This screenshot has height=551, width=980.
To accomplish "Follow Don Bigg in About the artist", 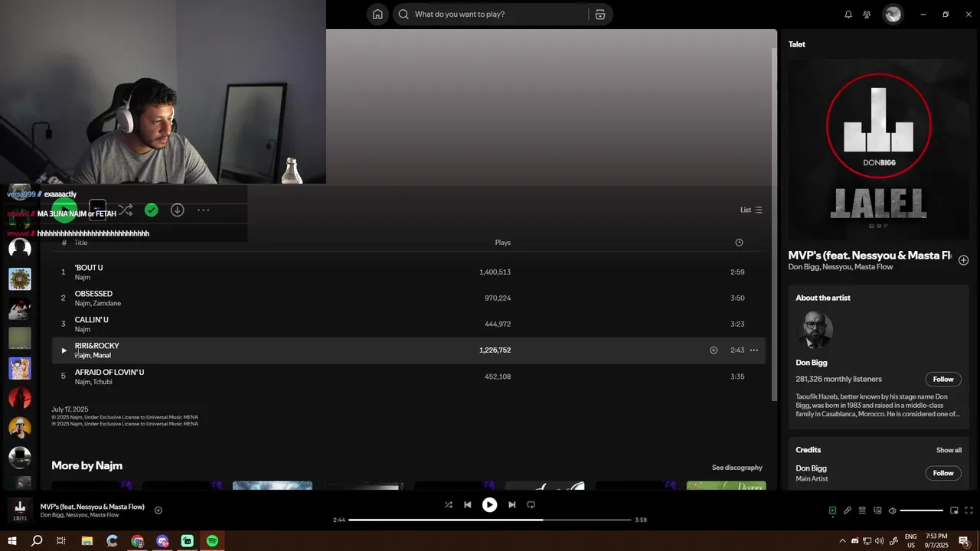I will click(943, 379).
